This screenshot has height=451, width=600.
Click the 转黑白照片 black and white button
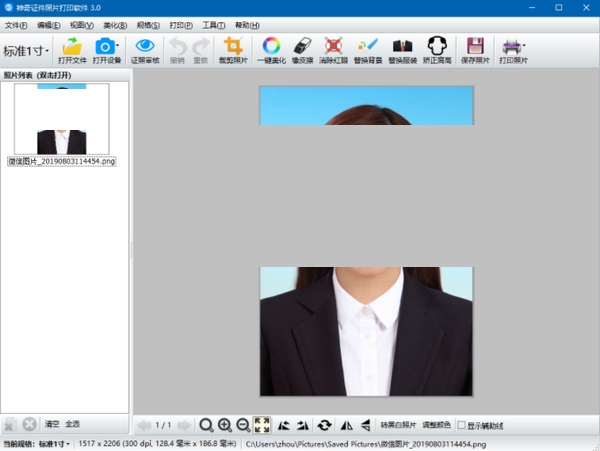pos(399,425)
